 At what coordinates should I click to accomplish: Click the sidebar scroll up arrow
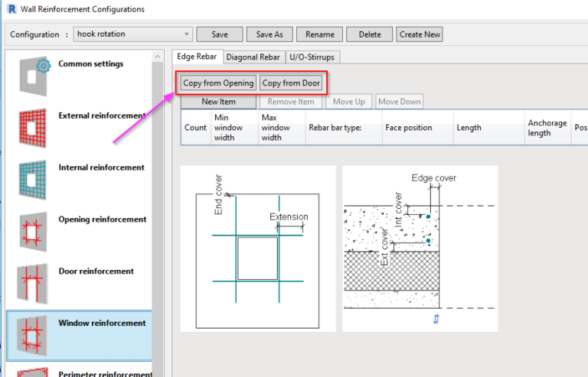coord(158,57)
